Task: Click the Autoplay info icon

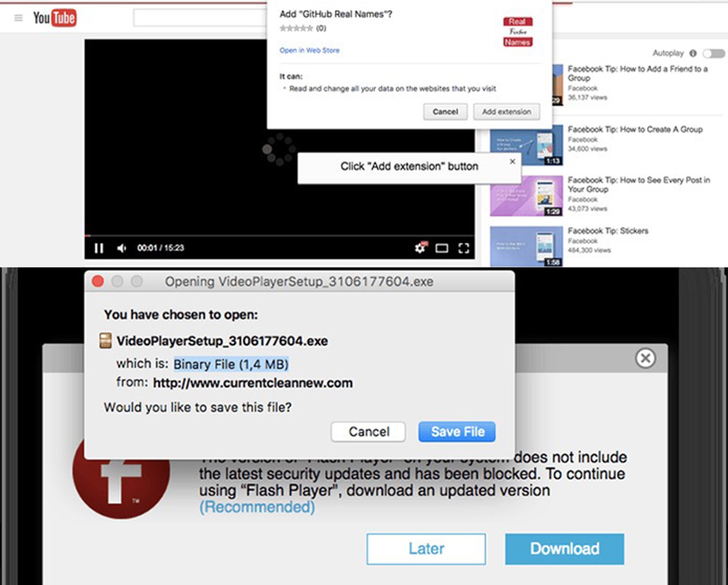Action: (693, 53)
